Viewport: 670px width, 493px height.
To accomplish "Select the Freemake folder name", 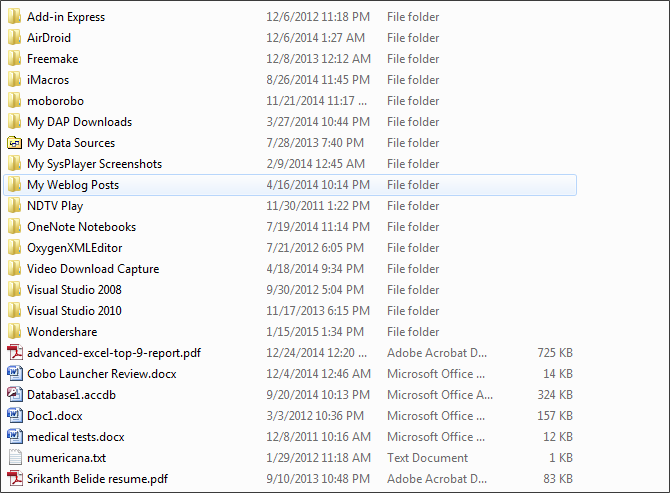I will coord(52,59).
